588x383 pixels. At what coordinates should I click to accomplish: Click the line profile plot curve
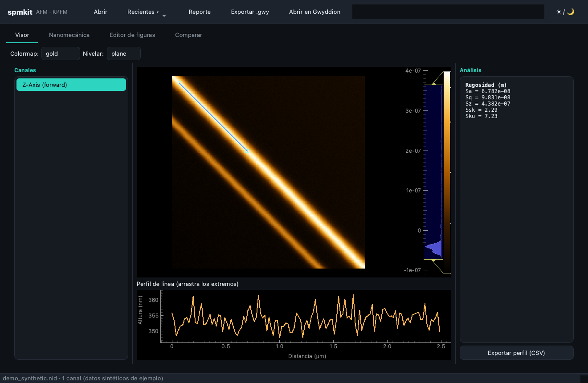306,316
